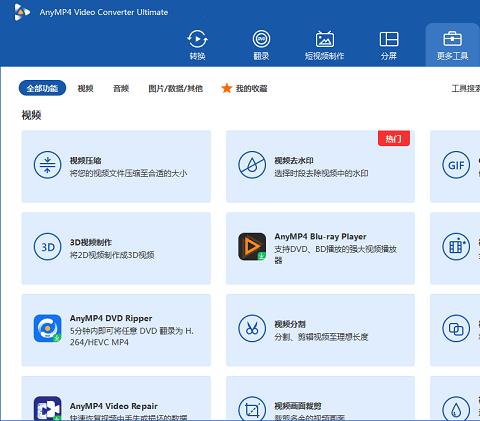
Task: Click description 分割、剪辑视频至理想长度
Action: click(x=321, y=337)
